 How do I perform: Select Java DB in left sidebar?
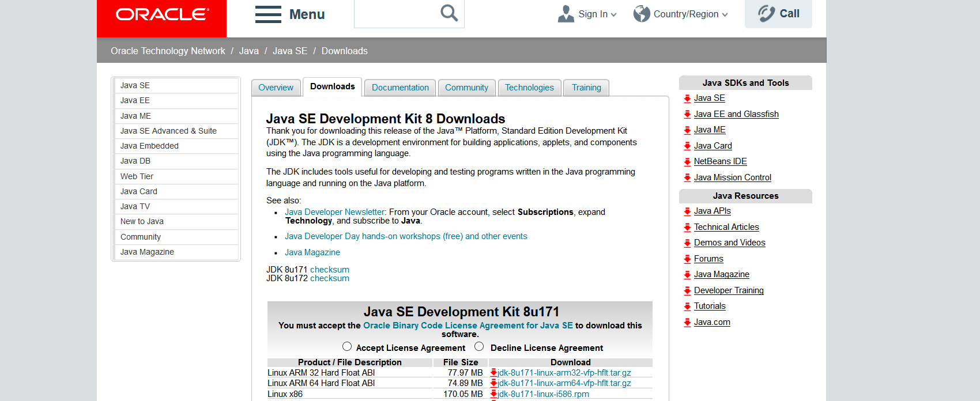tap(176, 161)
